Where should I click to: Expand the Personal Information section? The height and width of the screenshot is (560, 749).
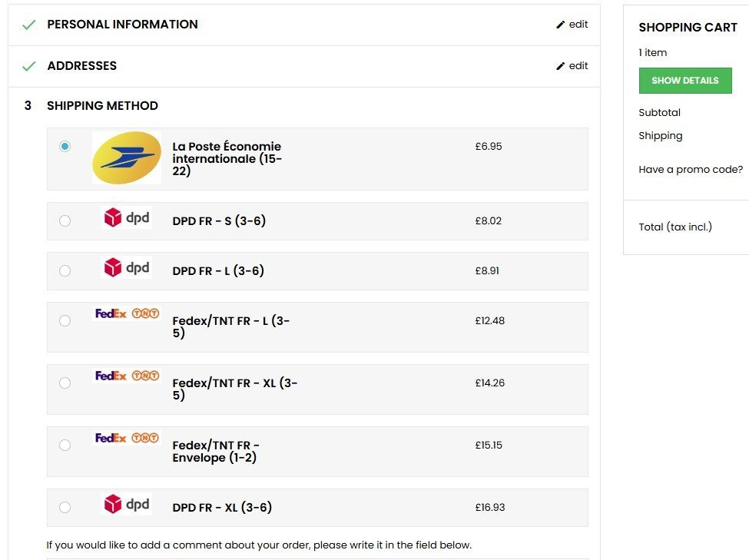[122, 25]
